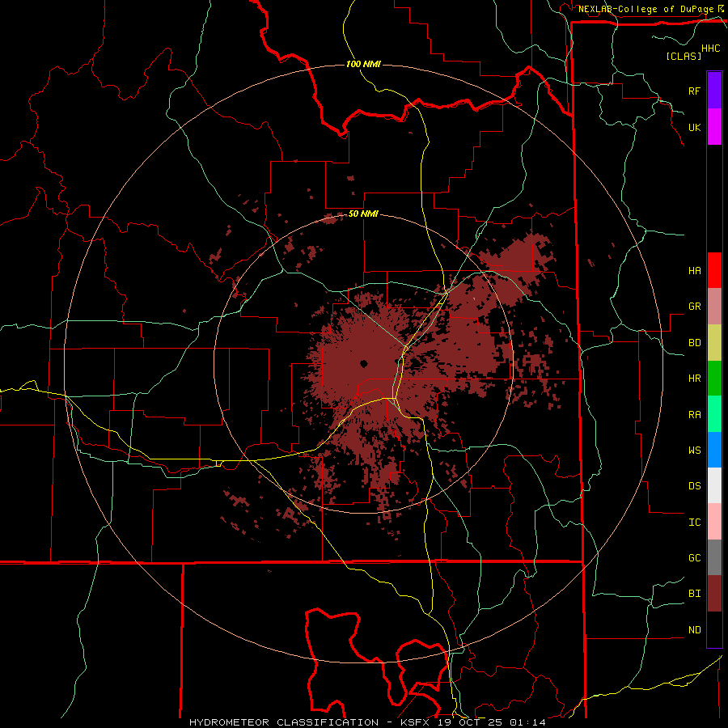Click the 01:14 timestamp

(527, 722)
